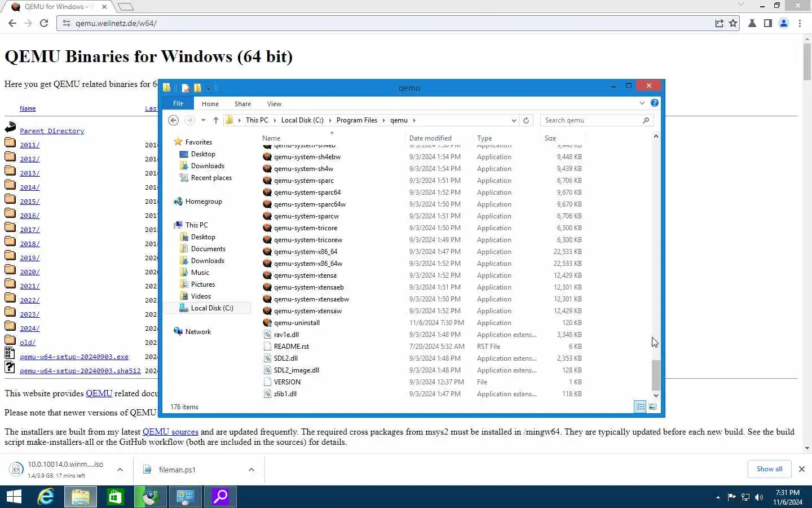The height and width of the screenshot is (508, 812).
Task: Click Show all downloads button
Action: [x=769, y=469]
